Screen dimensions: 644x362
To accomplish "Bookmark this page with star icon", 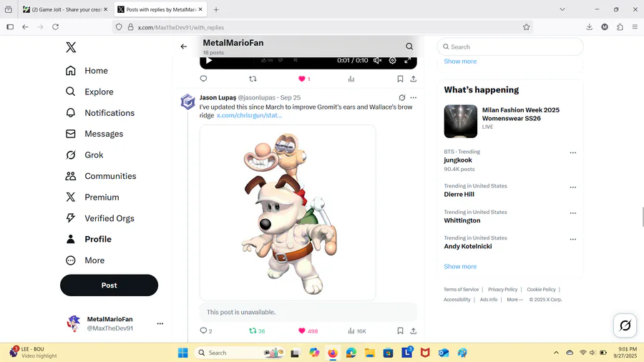I will point(526,27).
